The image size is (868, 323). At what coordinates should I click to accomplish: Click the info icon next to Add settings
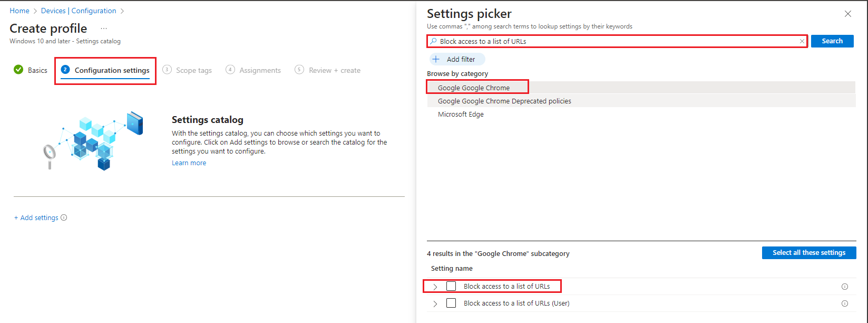[64, 217]
